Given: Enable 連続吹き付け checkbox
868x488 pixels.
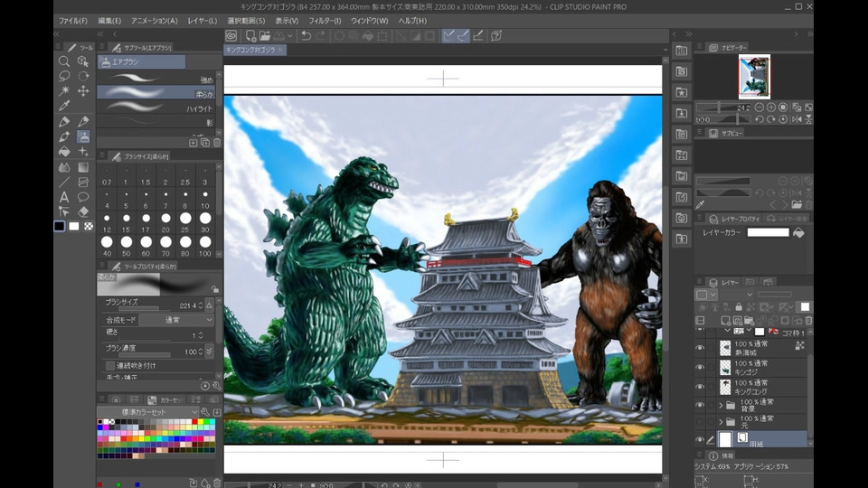Looking at the screenshot, I should click(x=109, y=366).
